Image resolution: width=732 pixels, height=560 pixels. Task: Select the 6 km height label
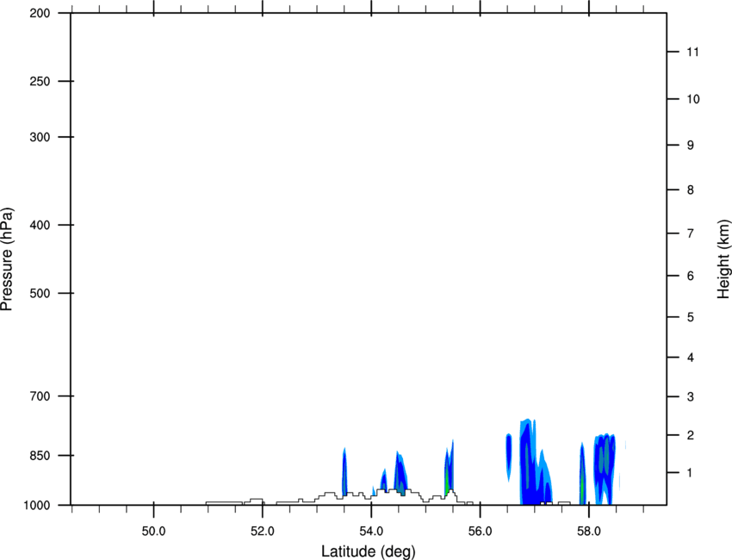[x=691, y=276]
